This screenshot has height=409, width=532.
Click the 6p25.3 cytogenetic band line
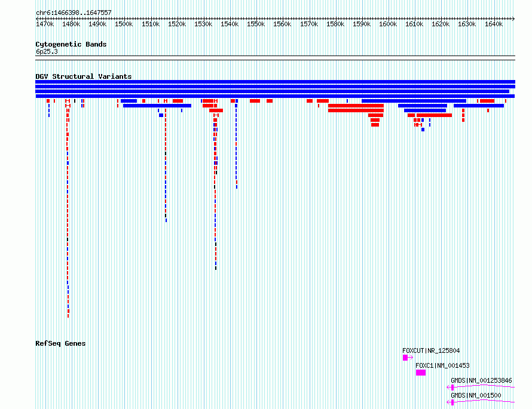[x=275, y=58]
